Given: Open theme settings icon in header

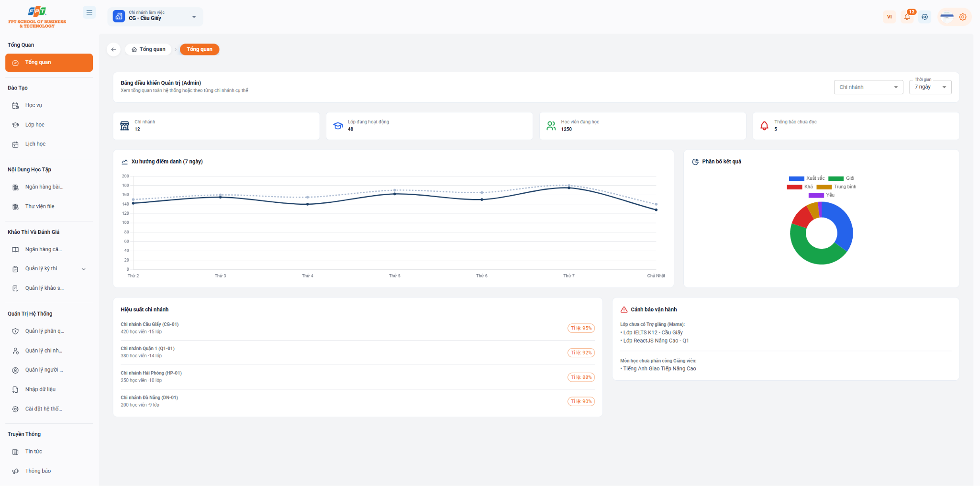Looking at the screenshot, I should 925,17.
